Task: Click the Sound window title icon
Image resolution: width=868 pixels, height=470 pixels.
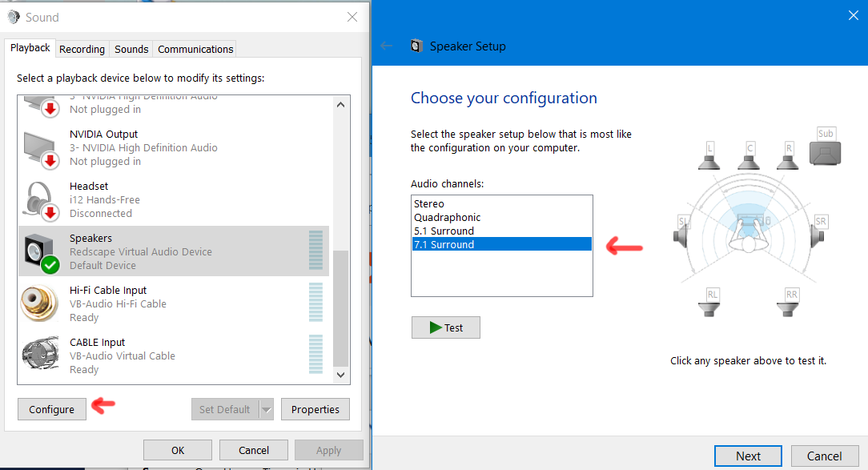Action: click(x=14, y=17)
